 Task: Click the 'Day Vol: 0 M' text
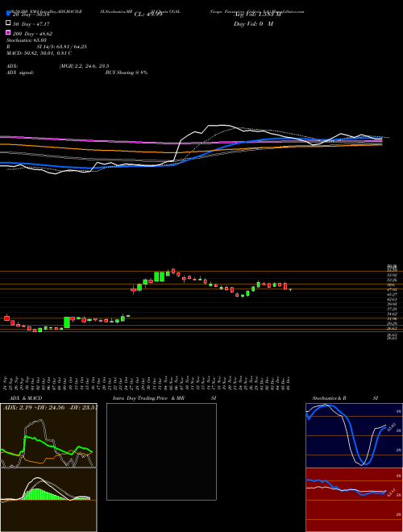[253, 23]
